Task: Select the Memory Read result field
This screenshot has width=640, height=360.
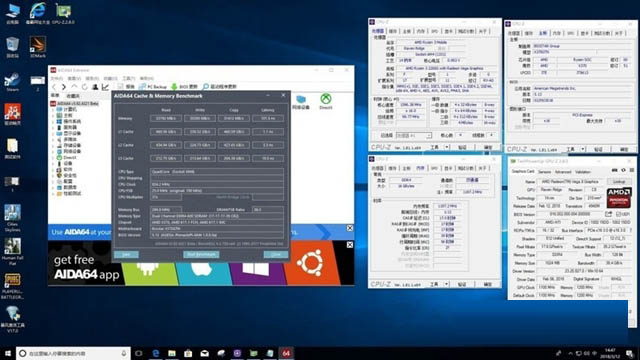Action: (x=166, y=118)
